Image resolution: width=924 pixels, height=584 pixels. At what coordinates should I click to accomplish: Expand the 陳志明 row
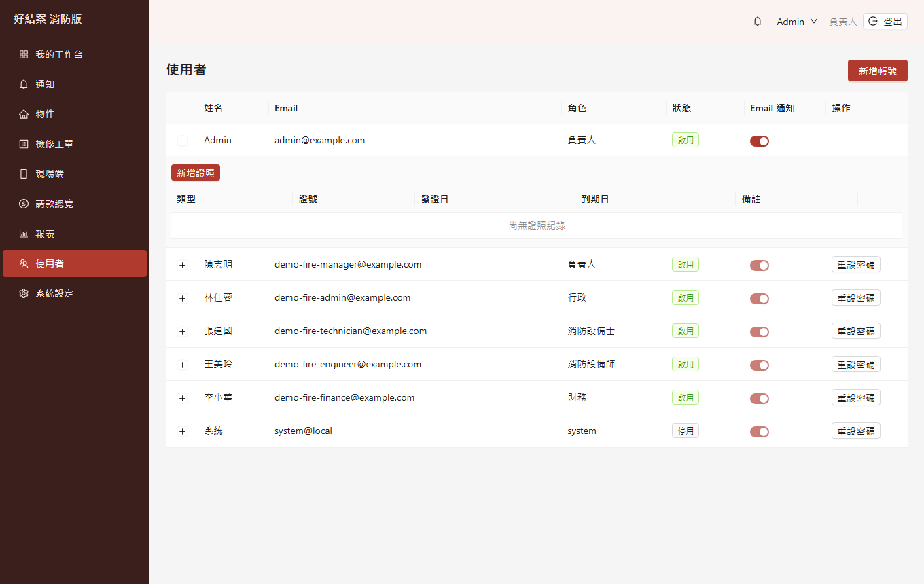182,265
